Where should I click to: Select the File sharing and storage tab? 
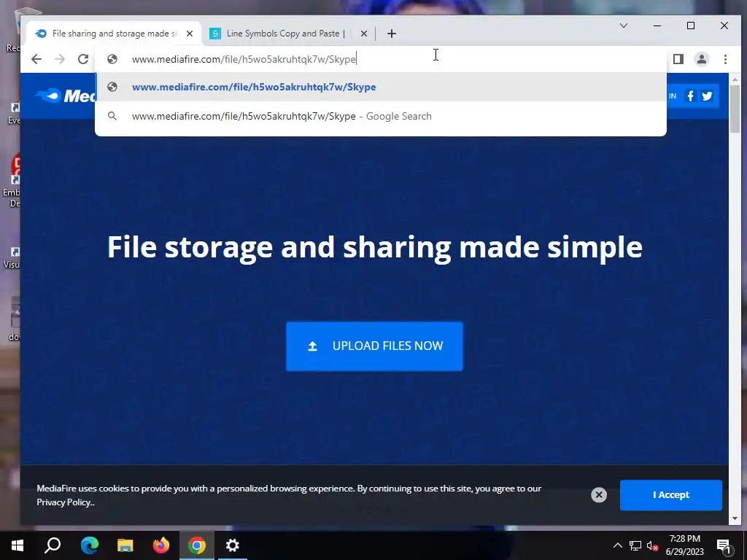click(115, 34)
